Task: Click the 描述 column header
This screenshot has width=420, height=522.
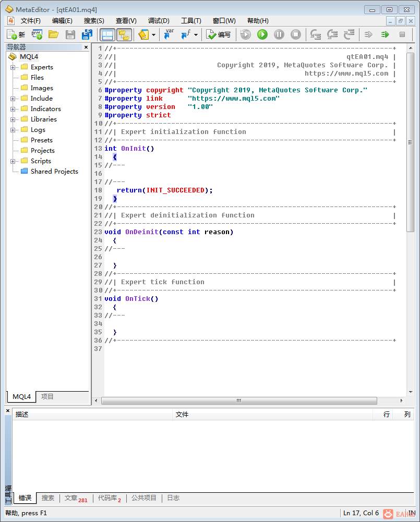Action: point(92,415)
